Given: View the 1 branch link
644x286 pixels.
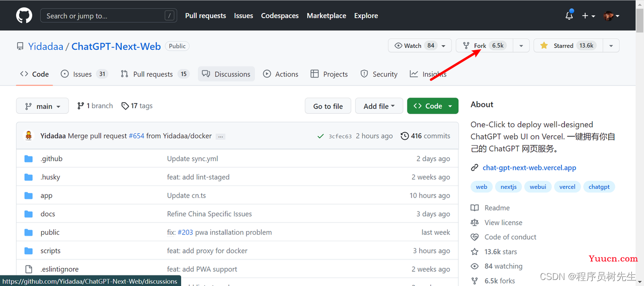Looking at the screenshot, I should tap(95, 106).
